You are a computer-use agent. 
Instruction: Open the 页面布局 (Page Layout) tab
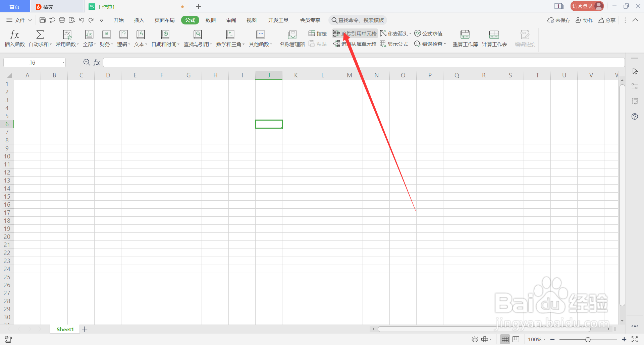[164, 20]
